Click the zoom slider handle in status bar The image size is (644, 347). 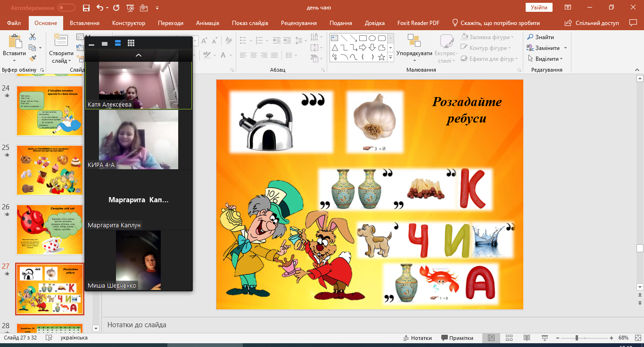pyautogui.click(x=577, y=338)
